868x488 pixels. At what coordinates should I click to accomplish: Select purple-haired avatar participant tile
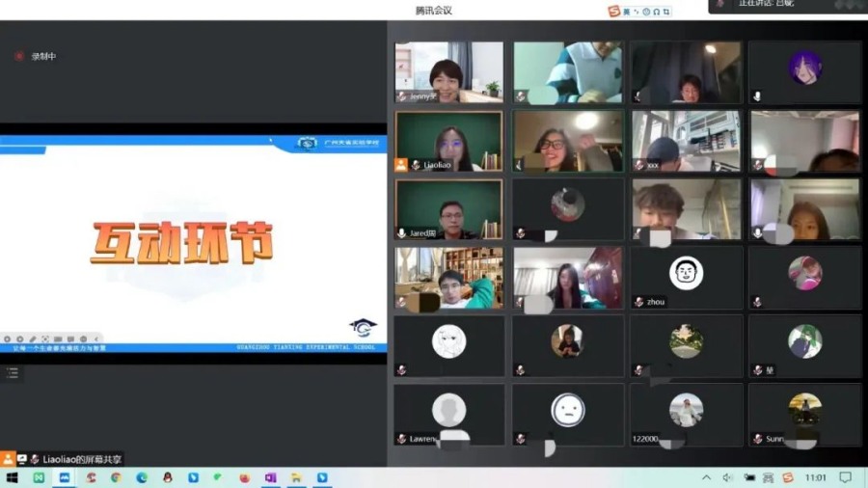pyautogui.click(x=804, y=72)
